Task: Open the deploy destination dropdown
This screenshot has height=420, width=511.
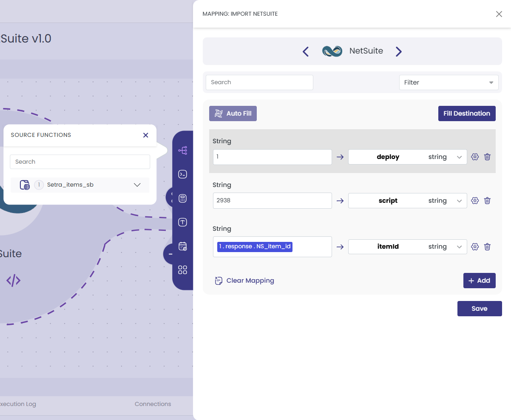Action: tap(407, 157)
